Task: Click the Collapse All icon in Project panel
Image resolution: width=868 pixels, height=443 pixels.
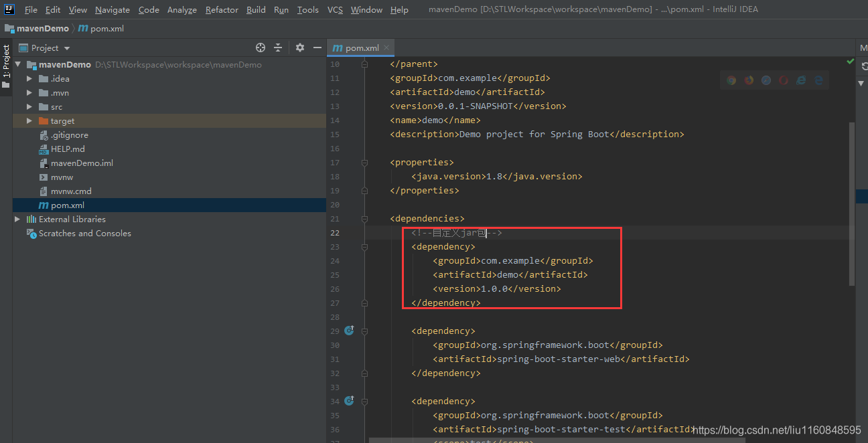Action: coord(279,48)
